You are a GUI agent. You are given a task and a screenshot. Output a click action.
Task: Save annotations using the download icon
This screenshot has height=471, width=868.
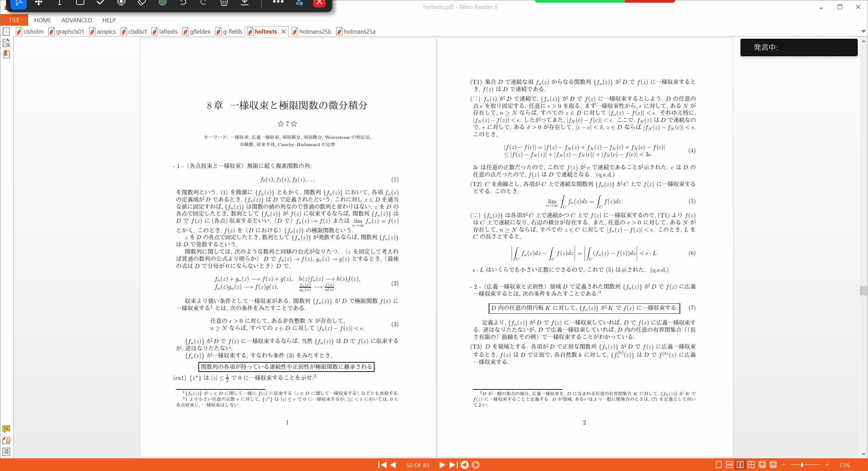click(244, 3)
